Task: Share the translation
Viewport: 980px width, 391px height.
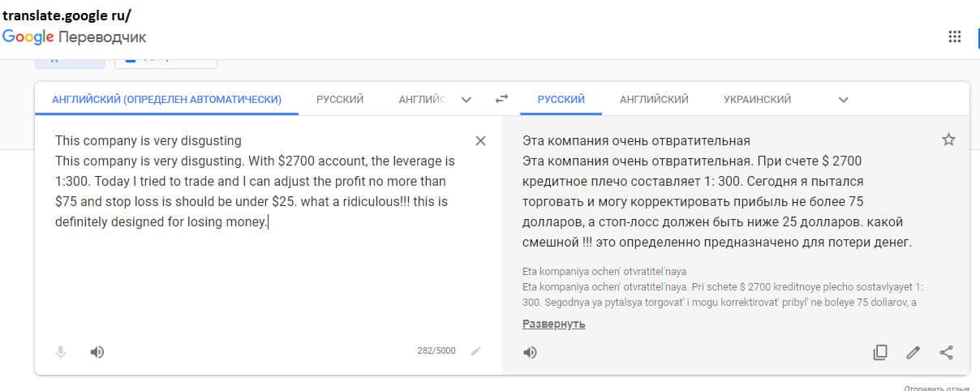Action: (x=946, y=352)
